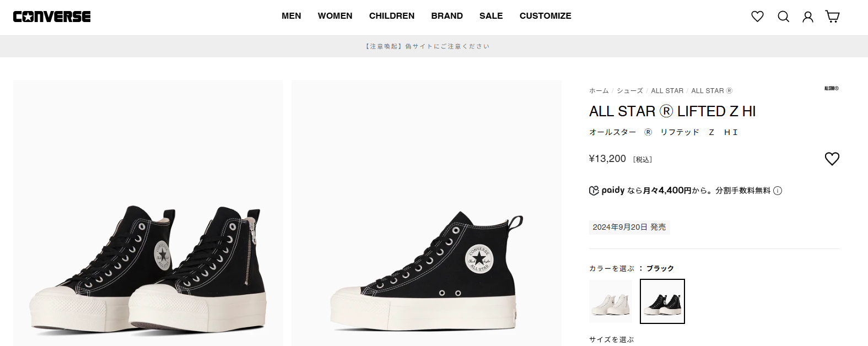
Task: Open the CHILDREN menu
Action: (x=392, y=16)
